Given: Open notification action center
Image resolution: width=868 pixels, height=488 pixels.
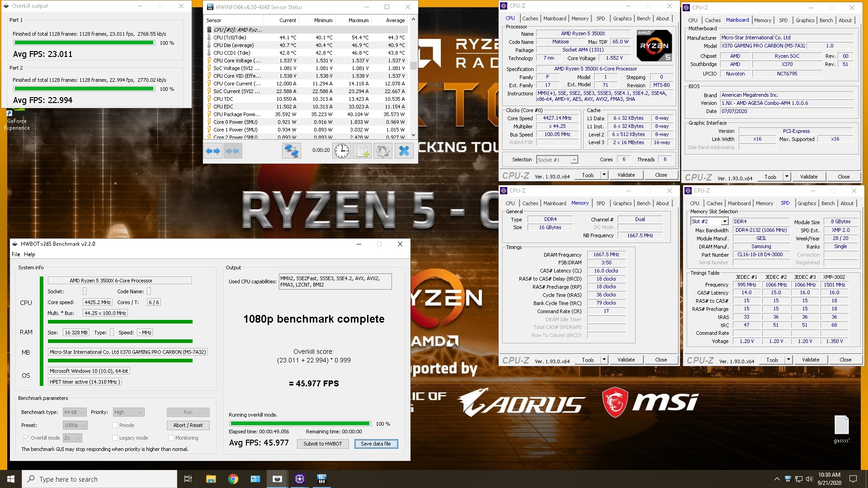Looking at the screenshot, I should (853, 479).
